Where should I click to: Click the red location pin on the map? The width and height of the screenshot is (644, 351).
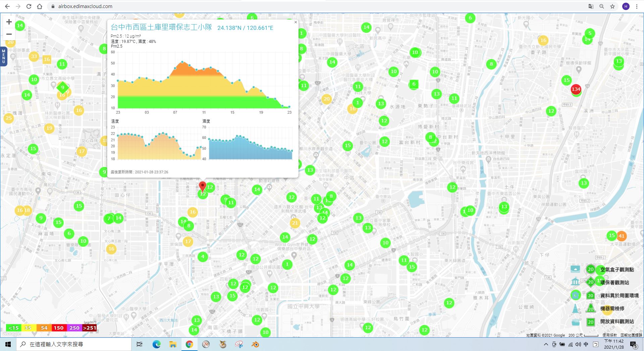click(x=202, y=186)
